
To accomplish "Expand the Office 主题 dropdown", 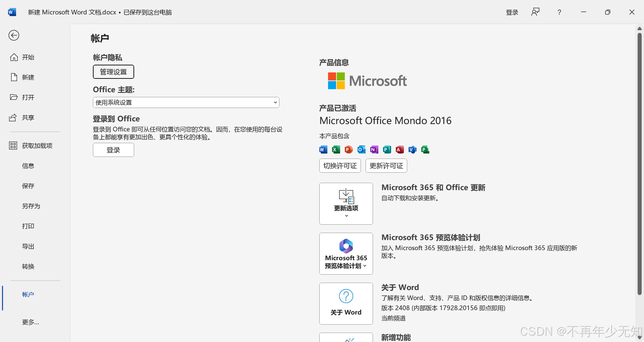I will tap(186, 103).
